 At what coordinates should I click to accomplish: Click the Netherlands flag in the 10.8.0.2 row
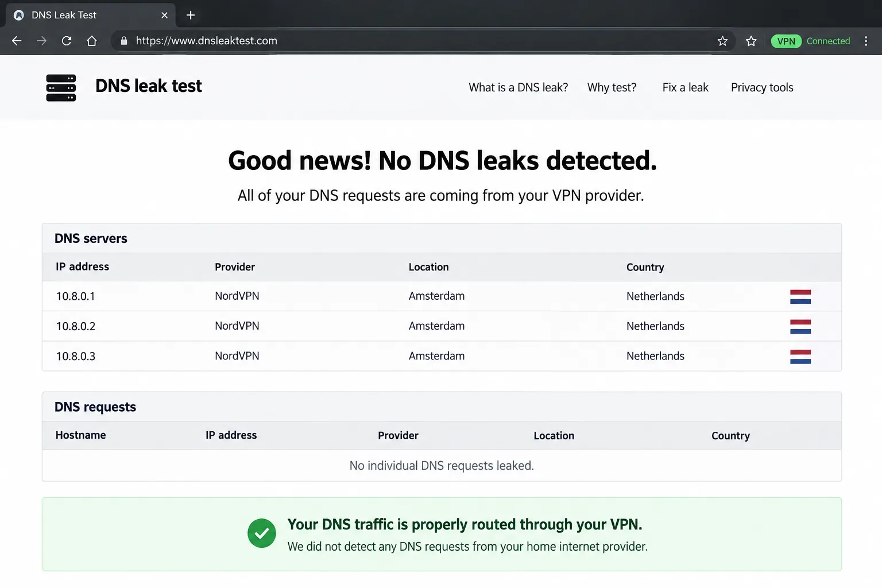pos(800,327)
